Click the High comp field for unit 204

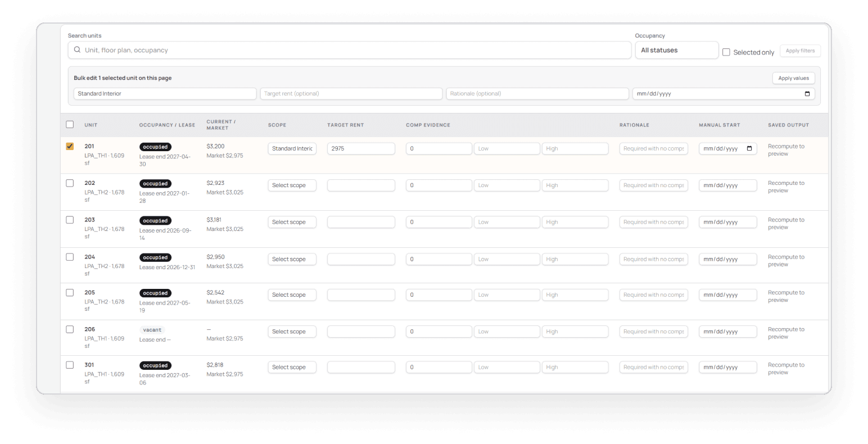coord(575,260)
